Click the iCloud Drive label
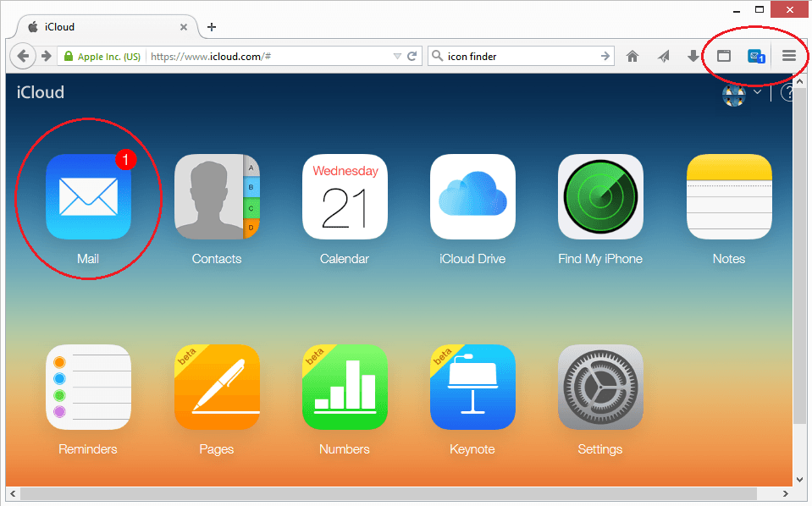Screen dimensions: 812x506 click(x=472, y=259)
